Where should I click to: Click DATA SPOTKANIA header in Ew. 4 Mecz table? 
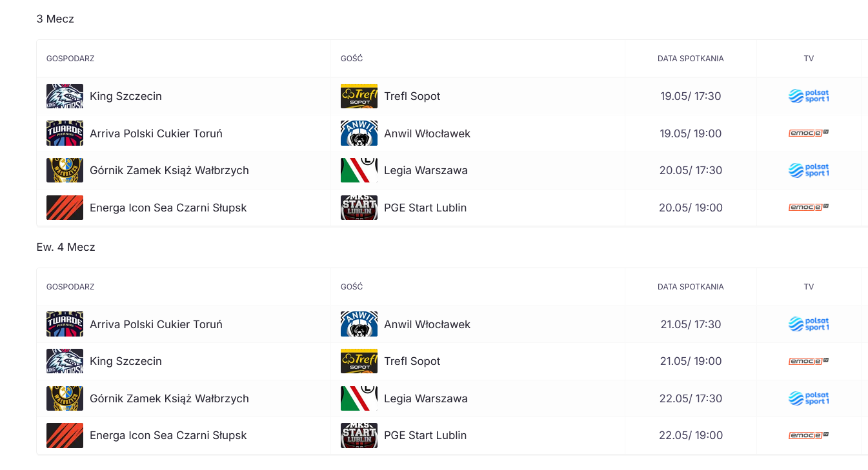[x=691, y=287]
